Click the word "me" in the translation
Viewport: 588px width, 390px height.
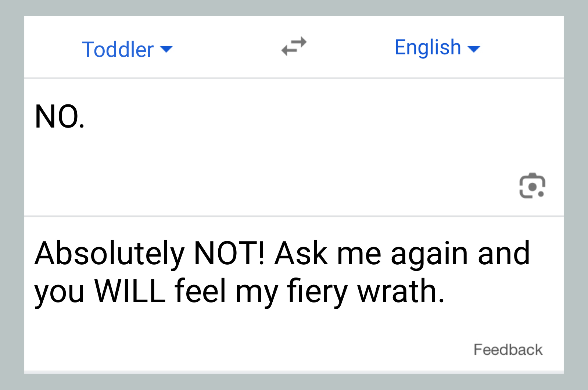tap(359, 254)
